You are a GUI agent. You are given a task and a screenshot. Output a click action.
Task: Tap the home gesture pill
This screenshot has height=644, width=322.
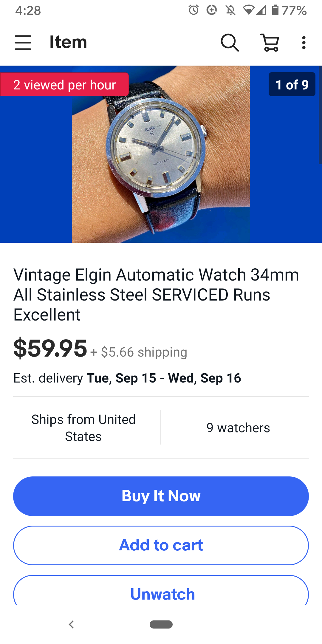161,624
